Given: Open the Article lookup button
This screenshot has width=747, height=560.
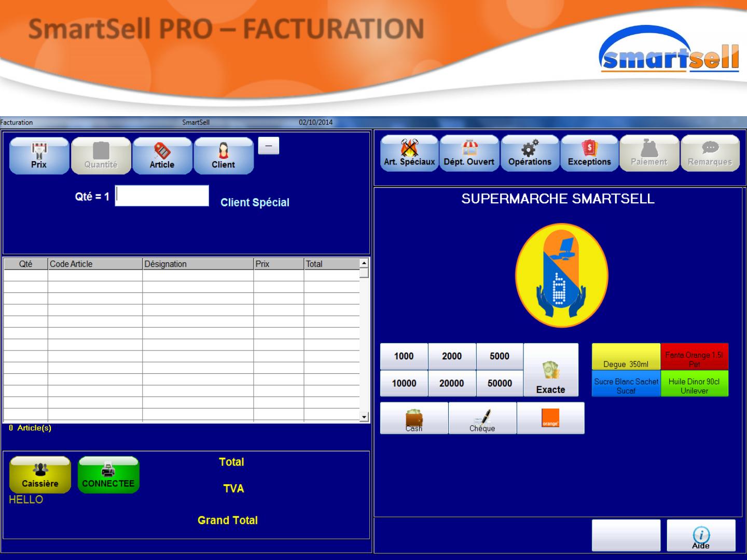Looking at the screenshot, I should click(162, 156).
